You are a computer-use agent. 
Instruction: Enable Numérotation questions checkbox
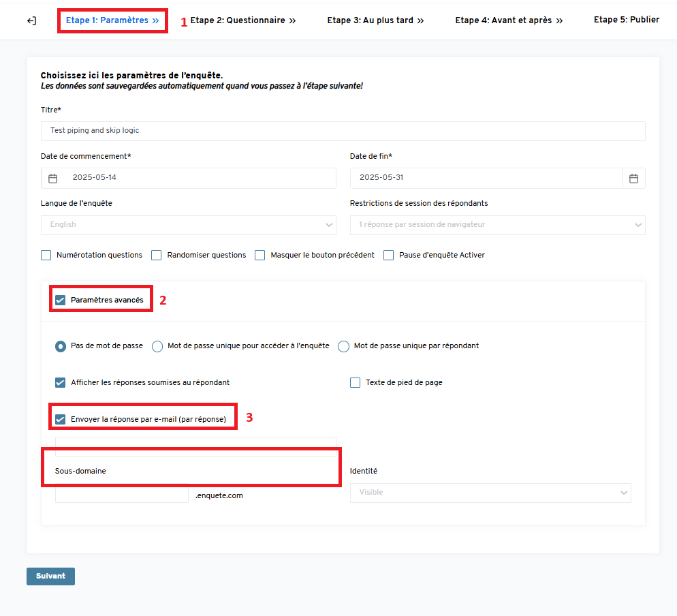(x=46, y=256)
